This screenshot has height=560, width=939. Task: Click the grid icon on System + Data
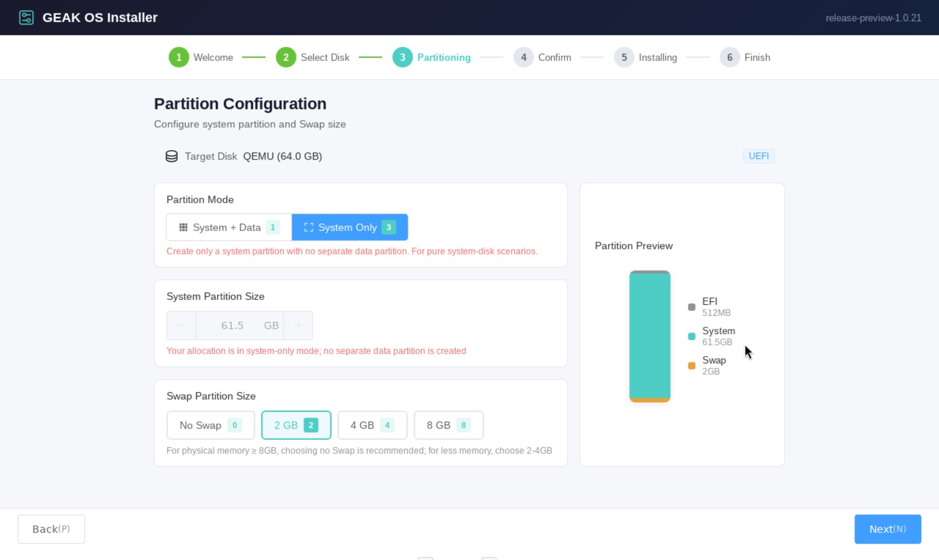tap(183, 228)
